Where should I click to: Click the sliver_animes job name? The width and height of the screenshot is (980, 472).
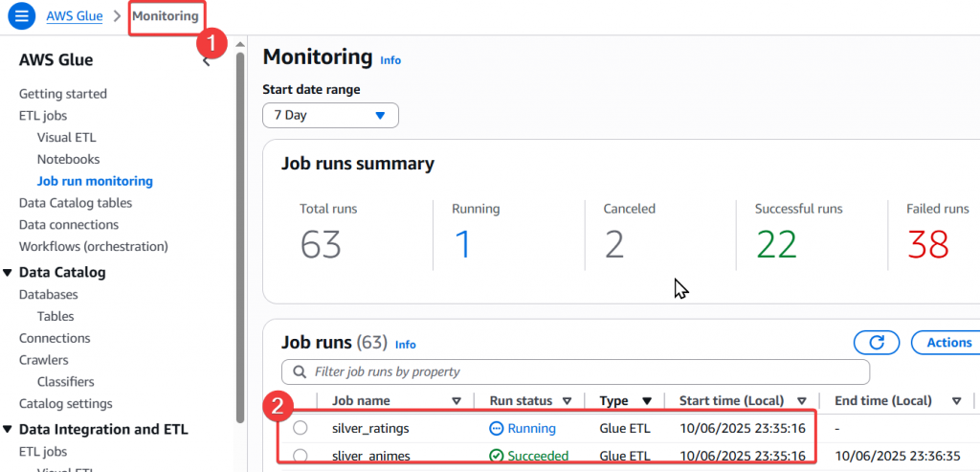(370, 456)
